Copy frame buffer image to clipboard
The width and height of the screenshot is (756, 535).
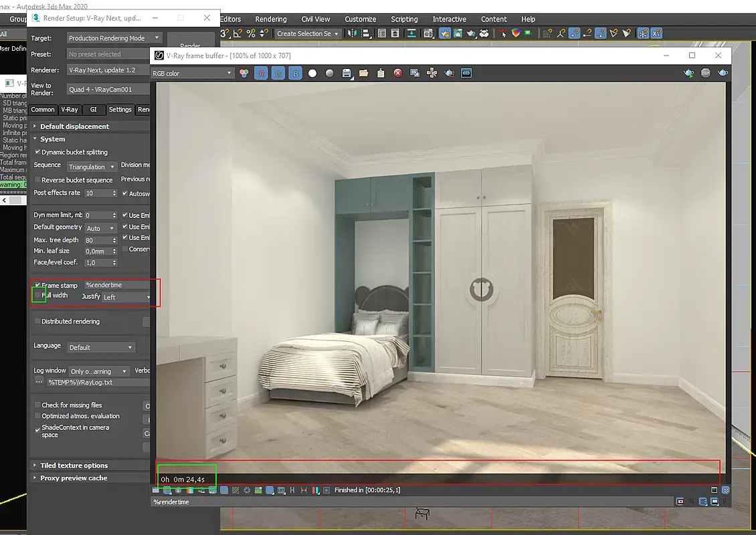(381, 74)
